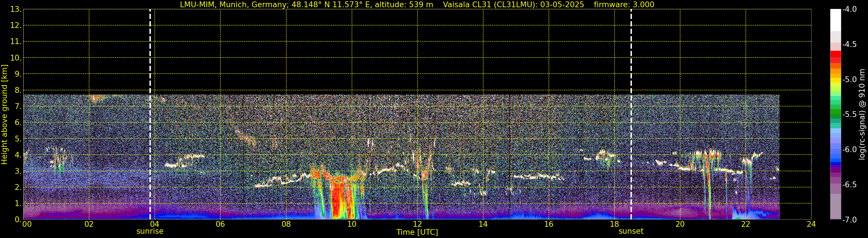Click the y-axis tick label '8.'
This screenshot has height=238, width=868.
18,90
